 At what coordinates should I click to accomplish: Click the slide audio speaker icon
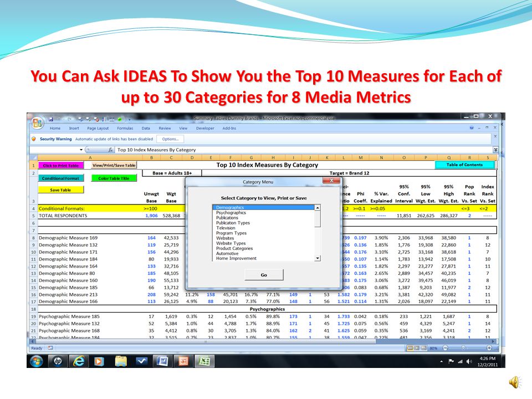pyautogui.click(x=514, y=382)
